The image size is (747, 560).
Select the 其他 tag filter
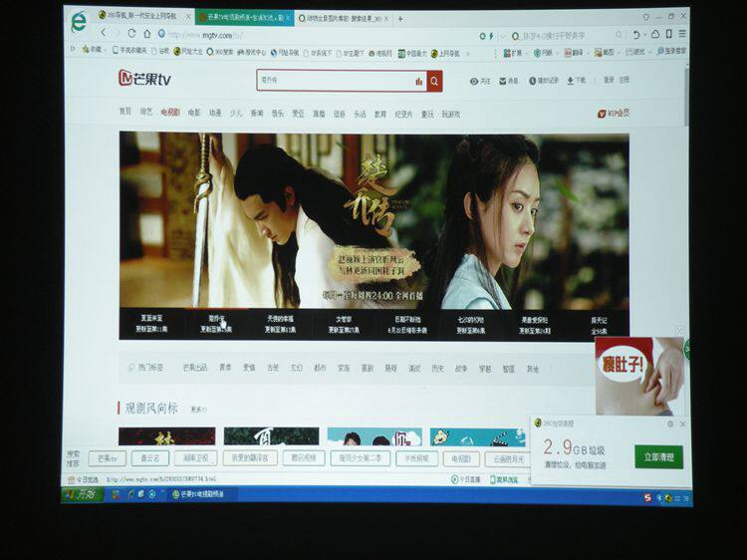[x=533, y=369]
